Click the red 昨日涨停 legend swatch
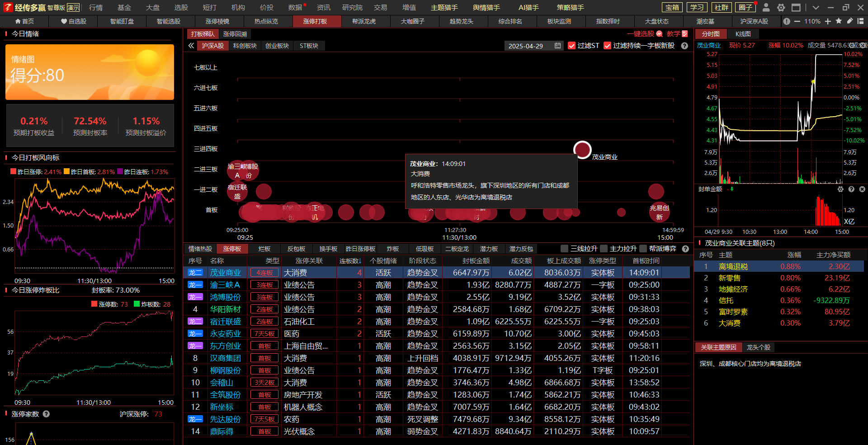 click(13, 172)
